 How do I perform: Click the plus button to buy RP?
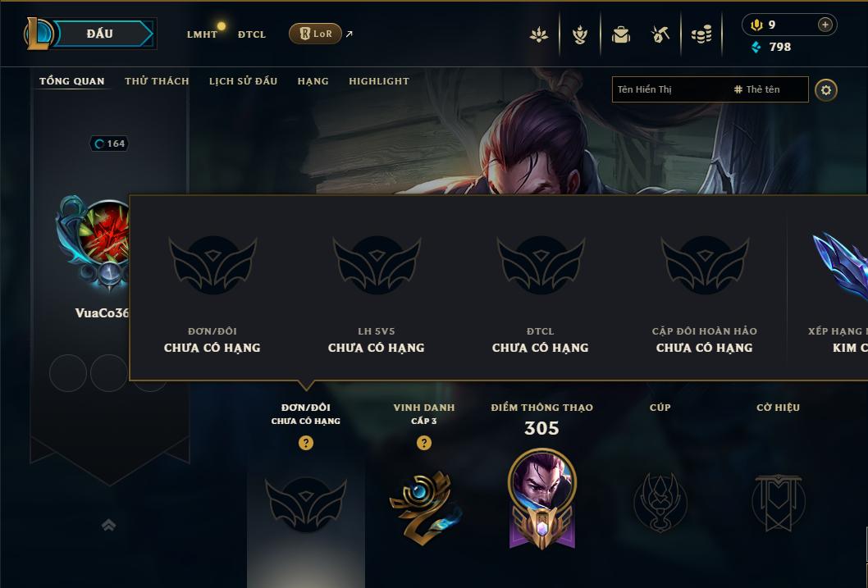tap(825, 25)
